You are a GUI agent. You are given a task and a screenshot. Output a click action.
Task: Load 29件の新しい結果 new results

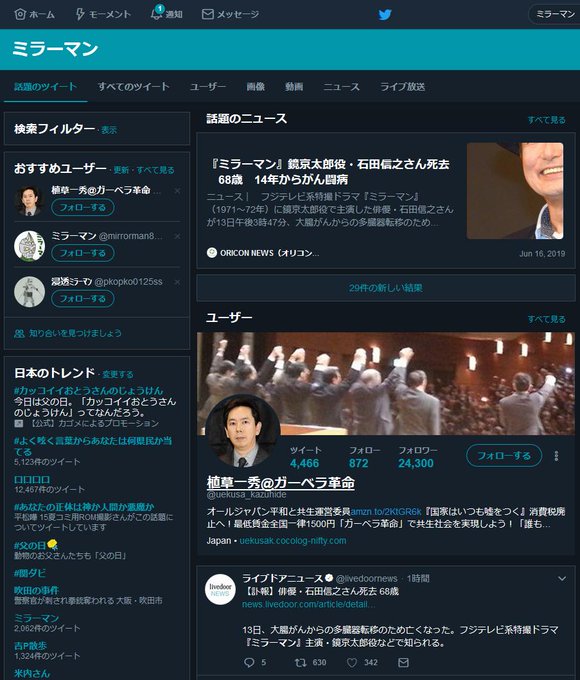pyautogui.click(x=386, y=288)
